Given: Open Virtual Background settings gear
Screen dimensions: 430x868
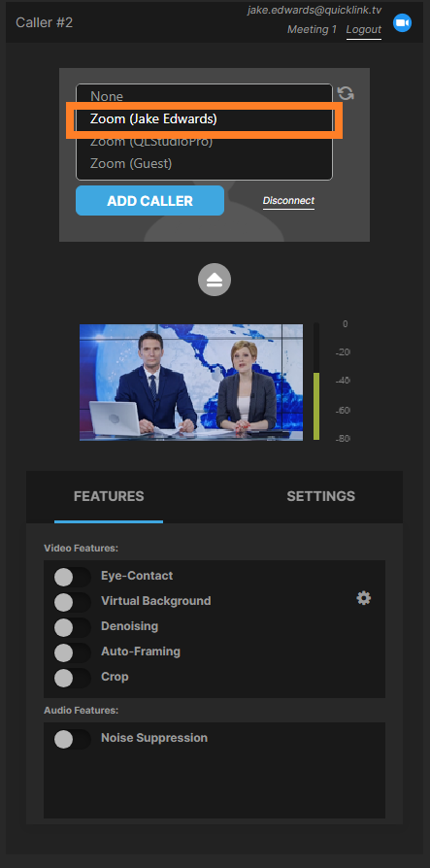Looking at the screenshot, I should pos(364,598).
